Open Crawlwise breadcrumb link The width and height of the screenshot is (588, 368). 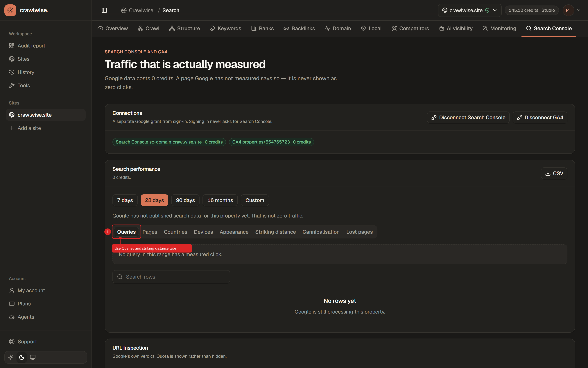pyautogui.click(x=137, y=10)
